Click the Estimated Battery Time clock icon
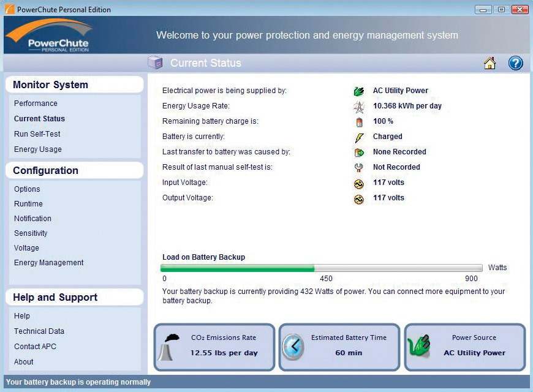533x392 pixels. (293, 347)
